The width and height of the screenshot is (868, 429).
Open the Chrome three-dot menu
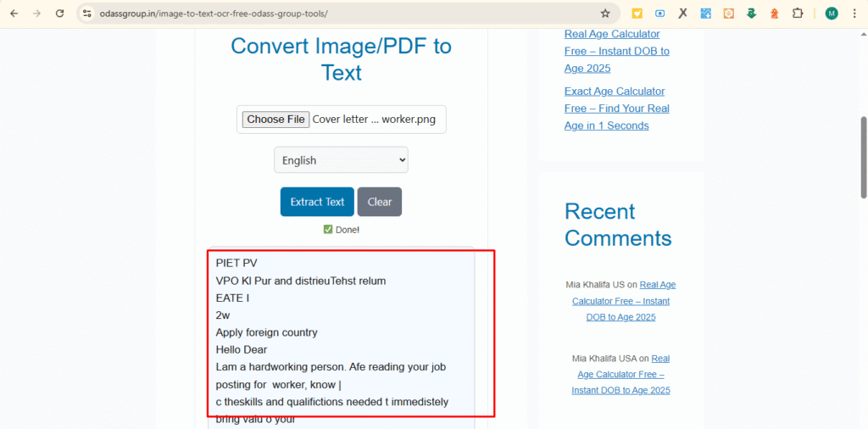pyautogui.click(x=854, y=14)
